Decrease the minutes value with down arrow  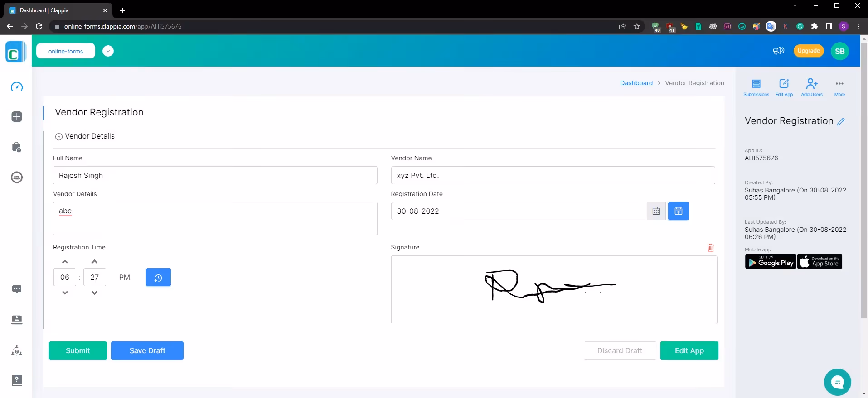[x=94, y=293]
